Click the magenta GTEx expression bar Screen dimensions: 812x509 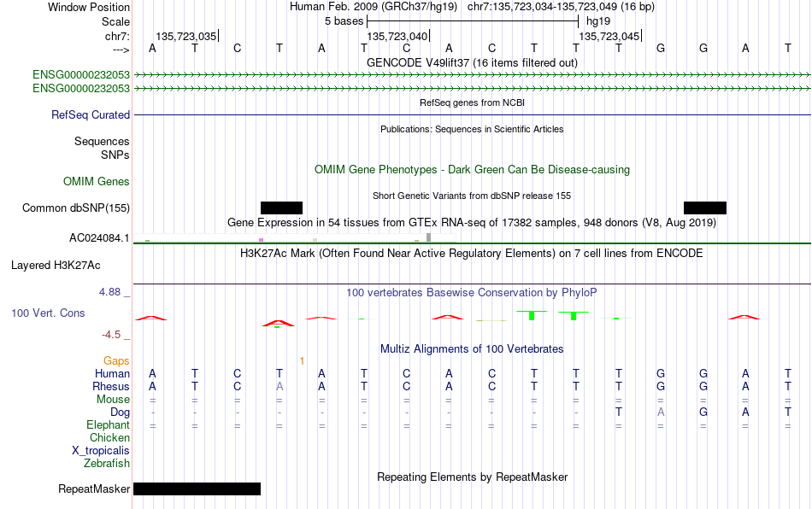[261, 240]
